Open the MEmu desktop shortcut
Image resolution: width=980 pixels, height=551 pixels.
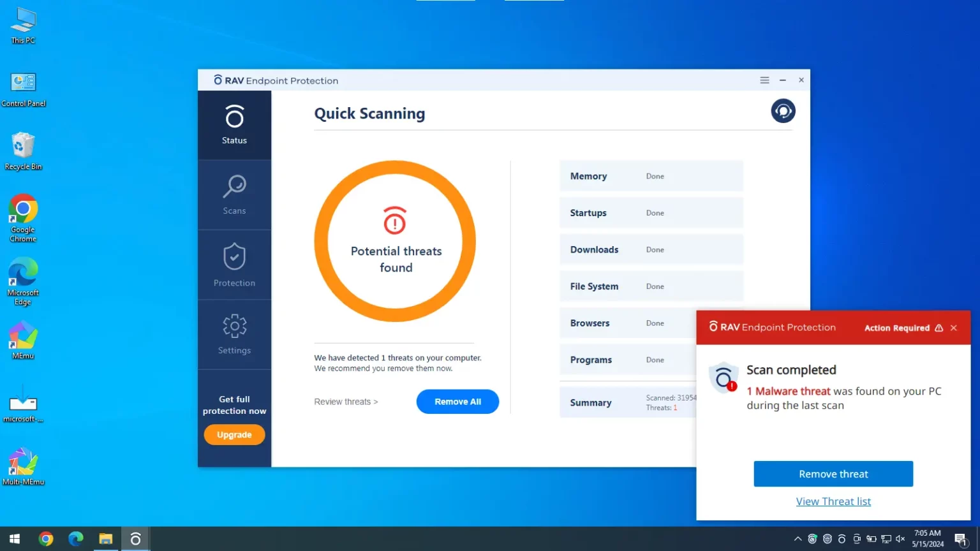pos(23,340)
